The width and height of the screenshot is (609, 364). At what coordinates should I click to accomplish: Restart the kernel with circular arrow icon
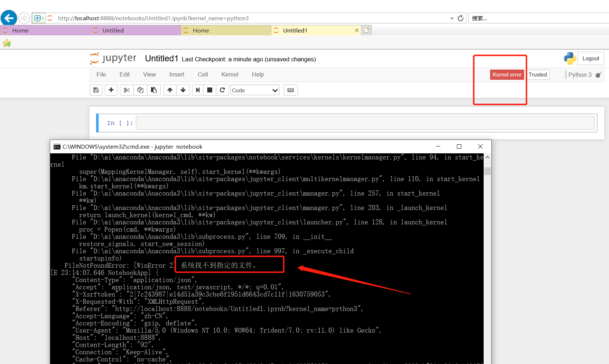pos(223,90)
